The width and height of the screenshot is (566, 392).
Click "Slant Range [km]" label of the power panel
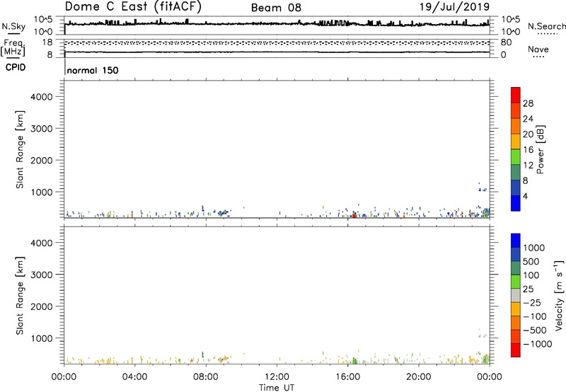click(20, 149)
